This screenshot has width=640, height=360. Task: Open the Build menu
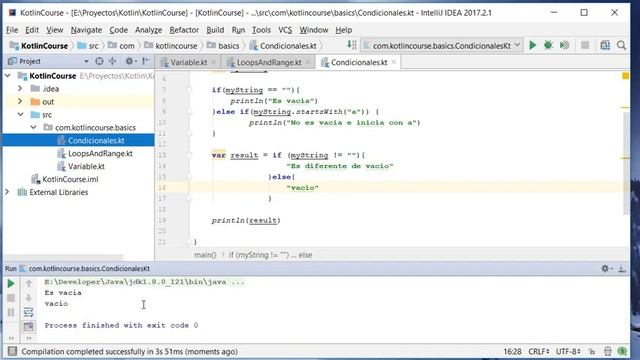[215, 30]
